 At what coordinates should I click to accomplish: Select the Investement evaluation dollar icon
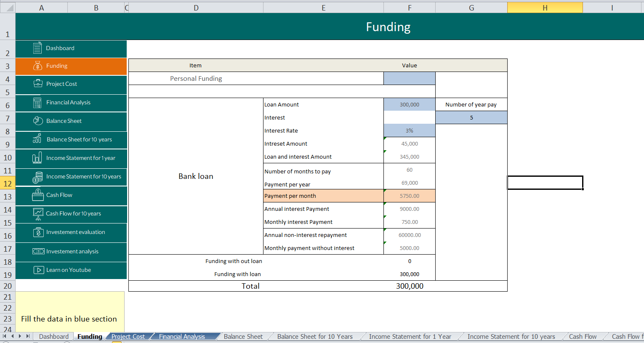(x=37, y=233)
